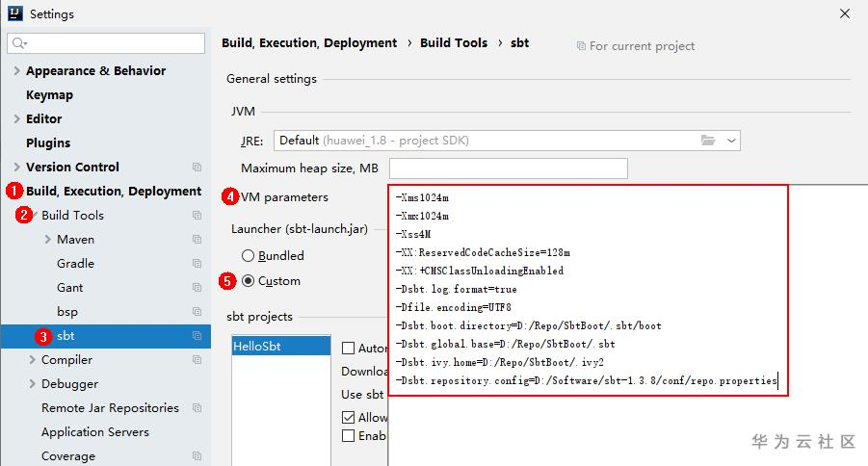868x466 pixels.
Task: Click Build, Execution, Deployment breadcrumb
Action: pyautogui.click(x=309, y=43)
